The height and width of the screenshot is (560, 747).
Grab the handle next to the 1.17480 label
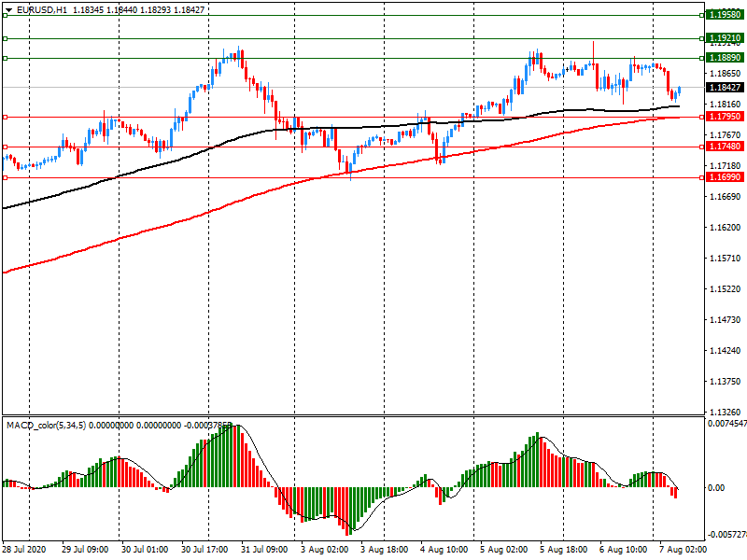click(x=702, y=147)
